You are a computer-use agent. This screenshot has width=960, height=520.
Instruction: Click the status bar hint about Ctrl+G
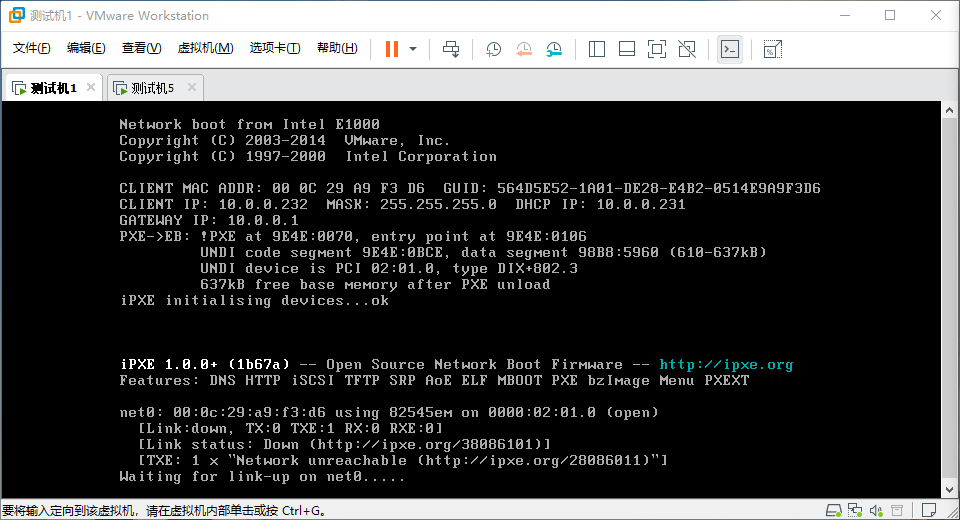[164, 511]
